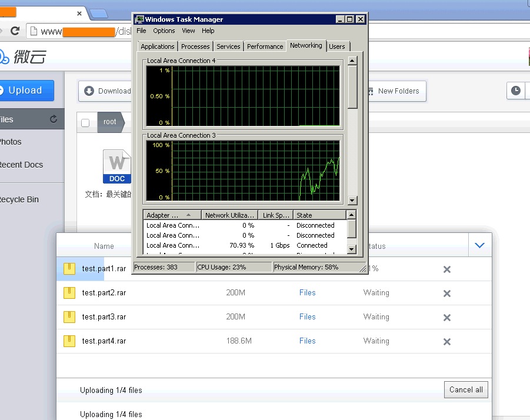The image size is (530, 420).
Task: Sort by the Adapter column header
Action: point(172,215)
